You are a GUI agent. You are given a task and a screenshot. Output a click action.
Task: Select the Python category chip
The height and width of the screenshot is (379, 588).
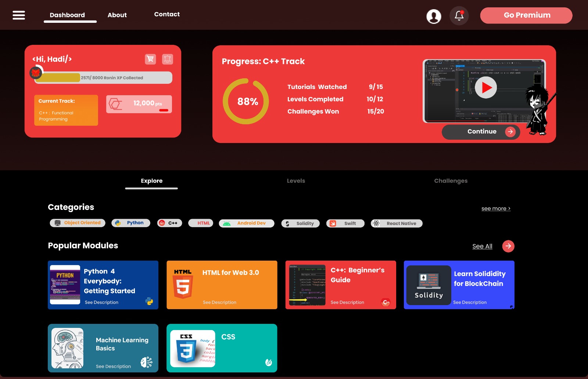(x=131, y=223)
